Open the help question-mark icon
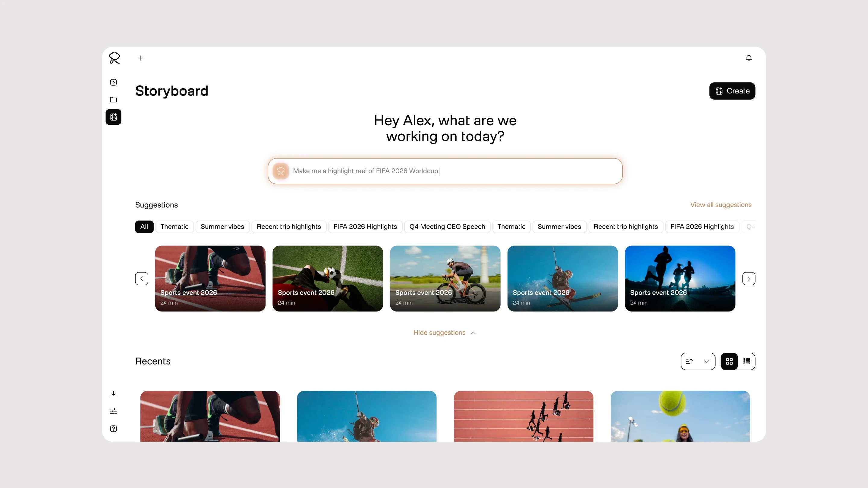The image size is (868, 488). (x=114, y=429)
